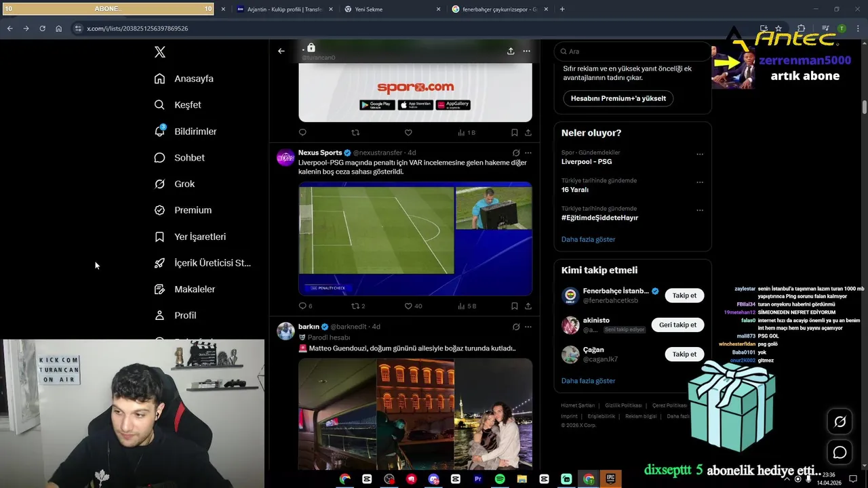Bookmark the Nexus Sports post

click(x=515, y=306)
